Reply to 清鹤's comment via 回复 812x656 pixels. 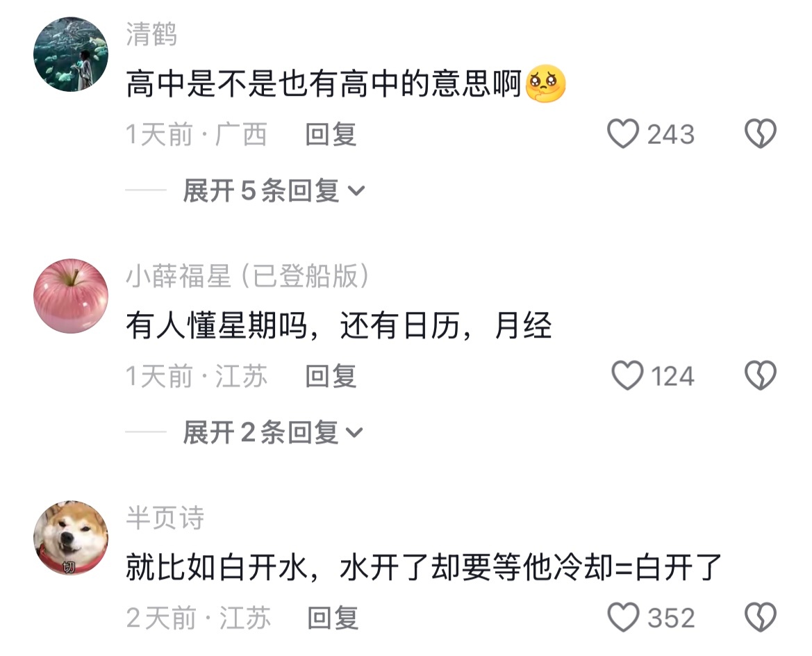(331, 134)
